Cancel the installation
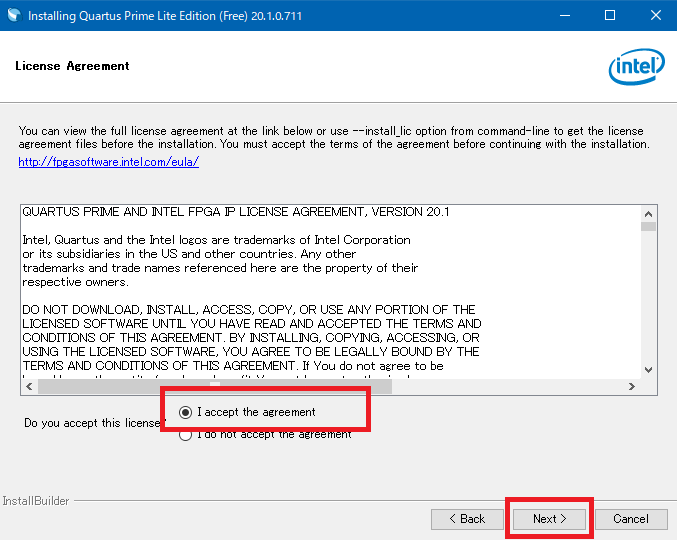This screenshot has height=540, width=677. coord(631,519)
